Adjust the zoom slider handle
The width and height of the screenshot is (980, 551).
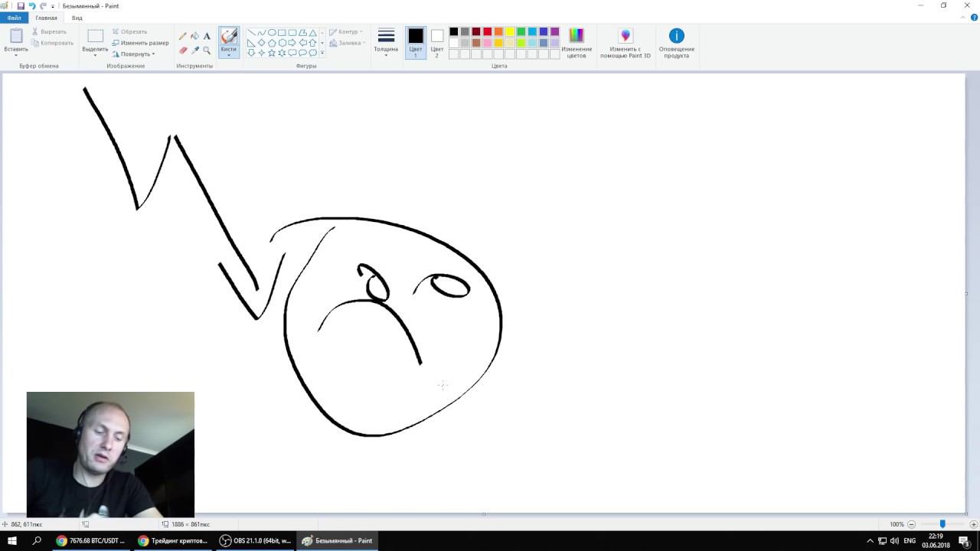pyautogui.click(x=942, y=524)
